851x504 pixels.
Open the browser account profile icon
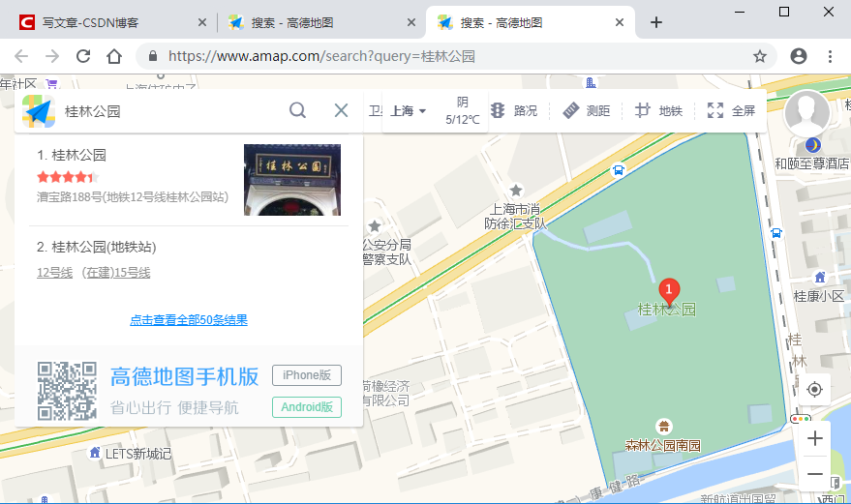click(799, 56)
